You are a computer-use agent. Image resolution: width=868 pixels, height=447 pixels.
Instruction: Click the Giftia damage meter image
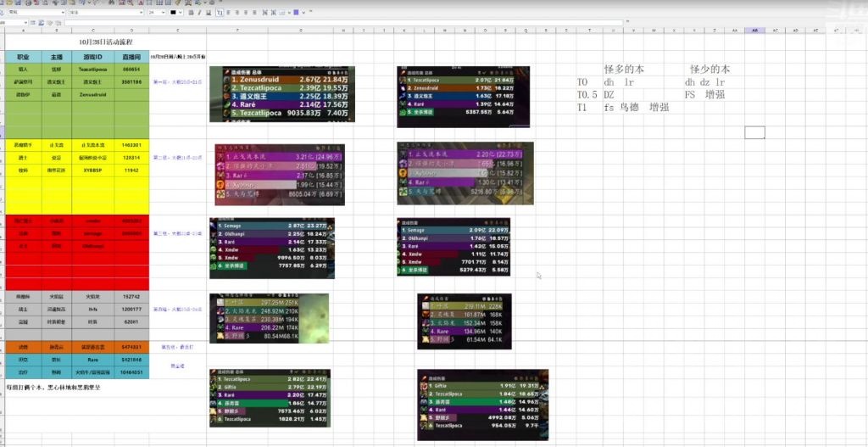[x=482, y=405]
